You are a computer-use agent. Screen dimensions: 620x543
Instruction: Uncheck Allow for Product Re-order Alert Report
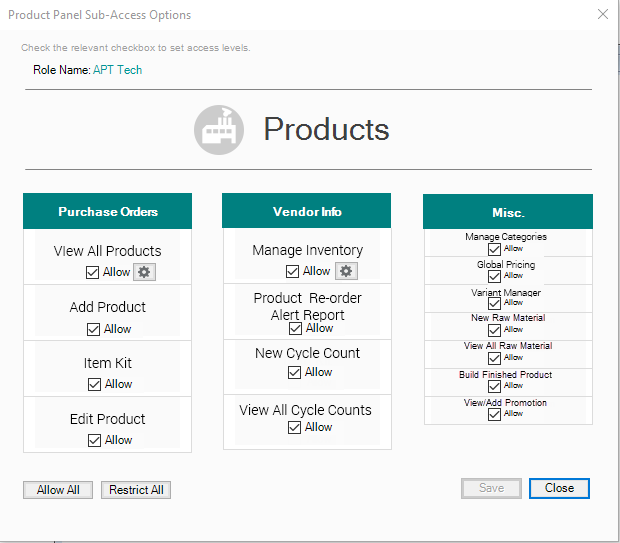click(x=295, y=328)
